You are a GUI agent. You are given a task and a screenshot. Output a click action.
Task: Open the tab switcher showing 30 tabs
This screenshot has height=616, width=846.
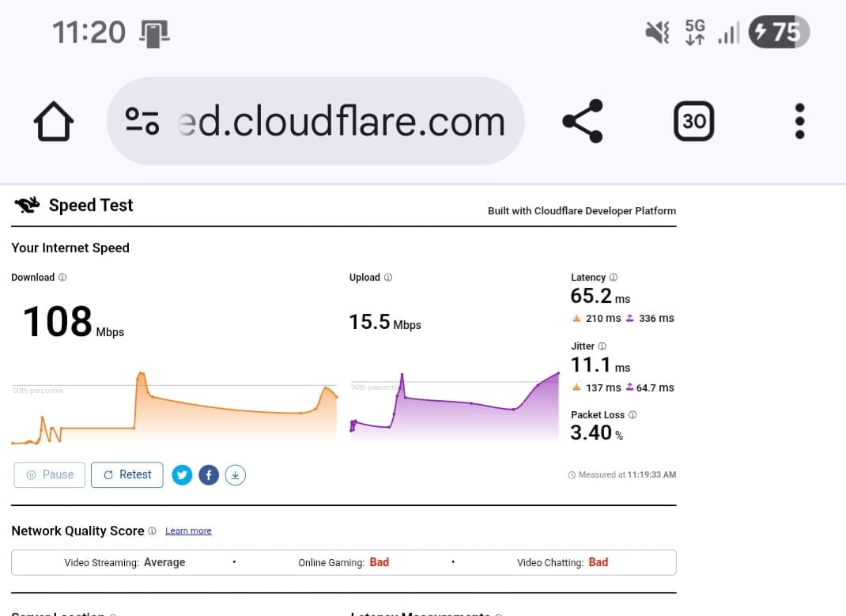[693, 121]
